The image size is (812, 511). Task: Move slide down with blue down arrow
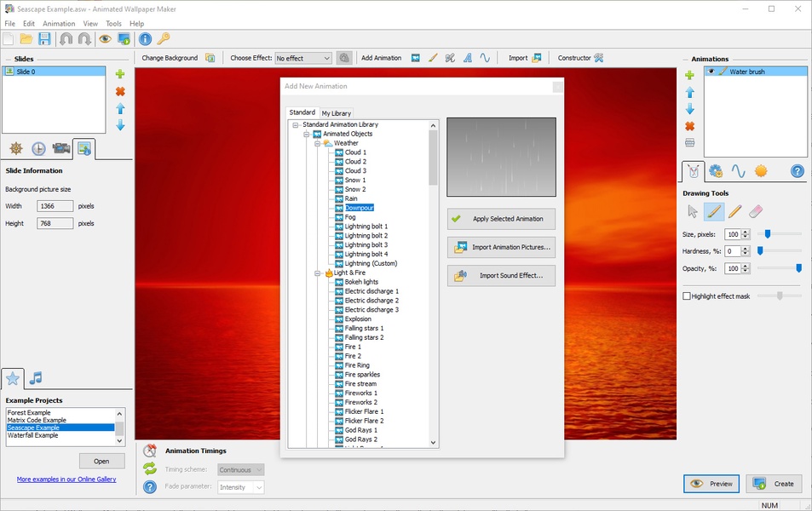(120, 125)
